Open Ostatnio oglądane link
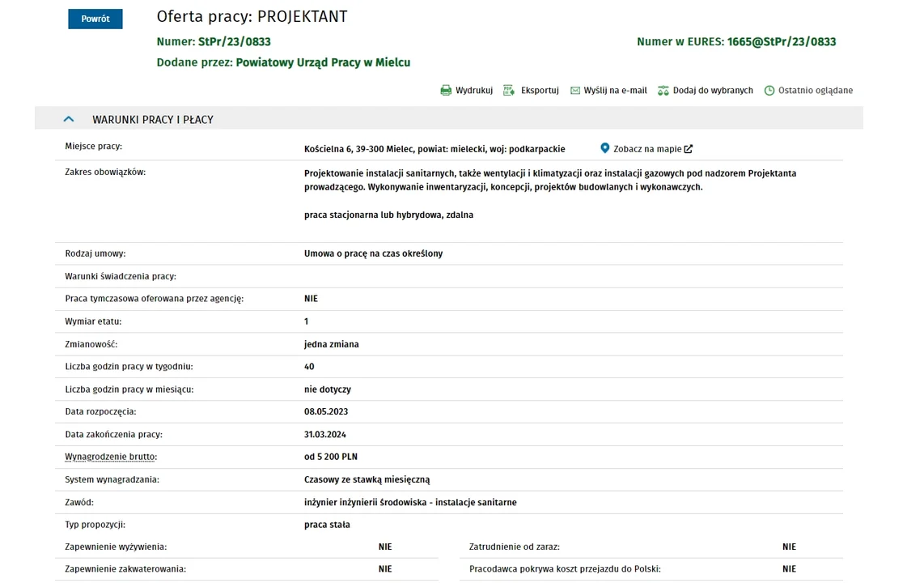924x583 pixels. [x=816, y=90]
